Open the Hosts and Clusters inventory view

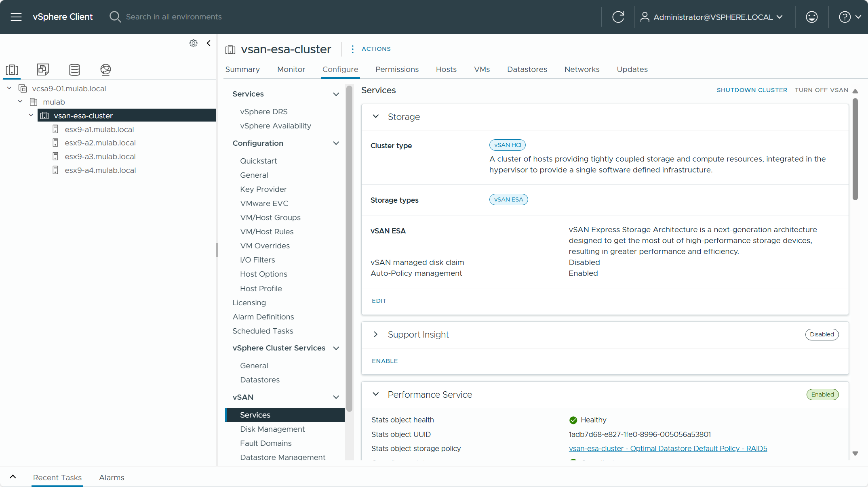[12, 69]
